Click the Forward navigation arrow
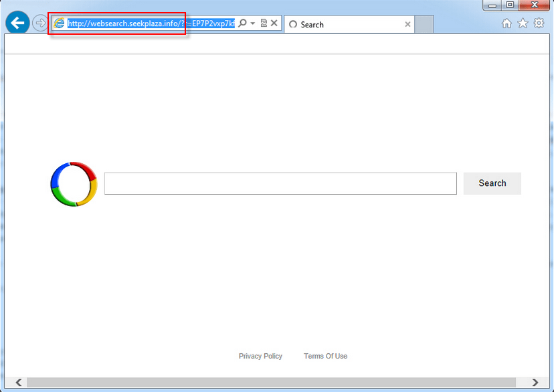The height and width of the screenshot is (392, 554). coord(40,23)
